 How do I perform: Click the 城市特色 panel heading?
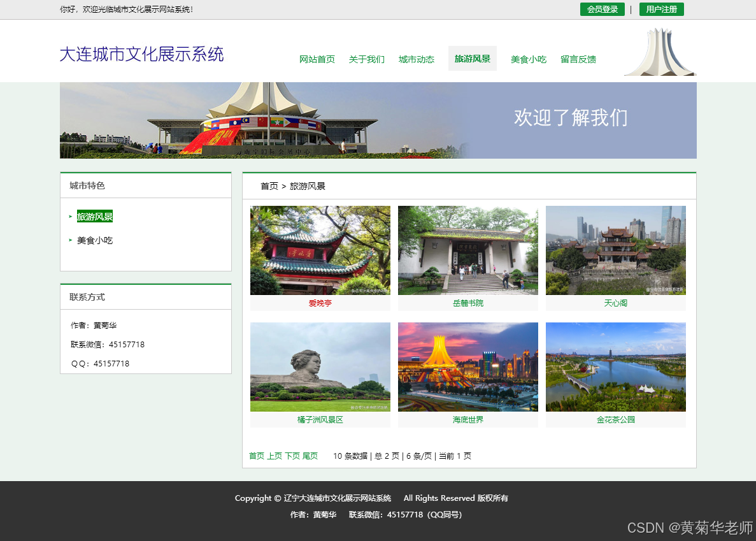(x=87, y=185)
